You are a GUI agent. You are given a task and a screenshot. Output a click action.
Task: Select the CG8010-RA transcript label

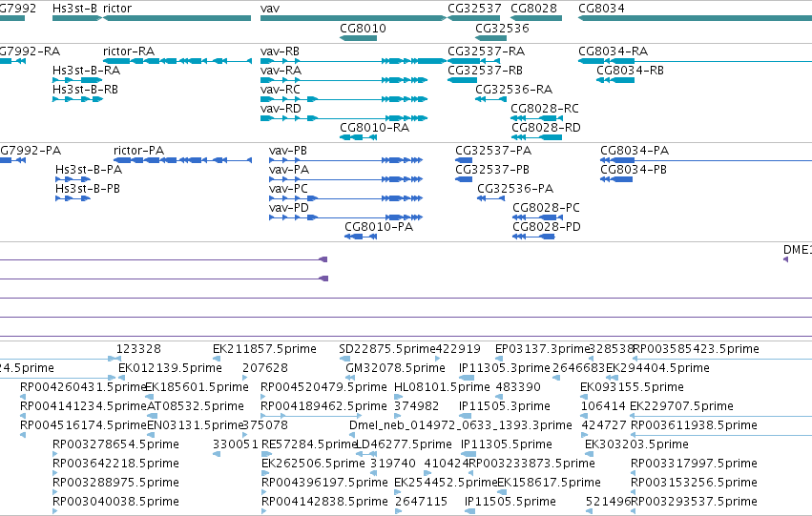coord(374,128)
